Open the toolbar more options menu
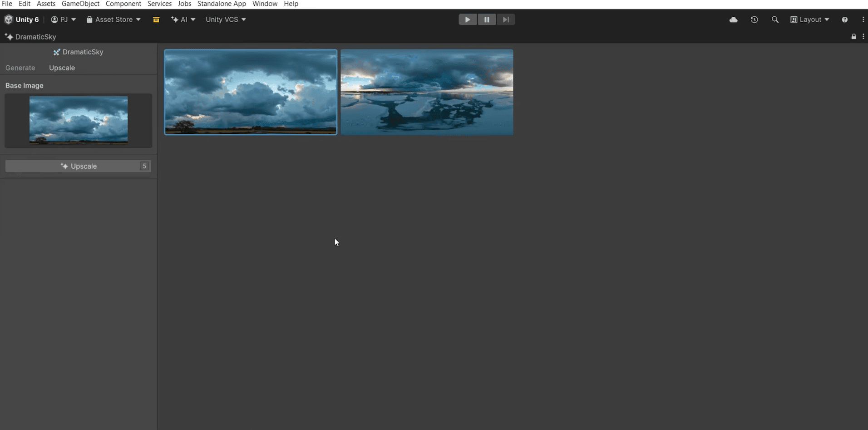 point(863,20)
